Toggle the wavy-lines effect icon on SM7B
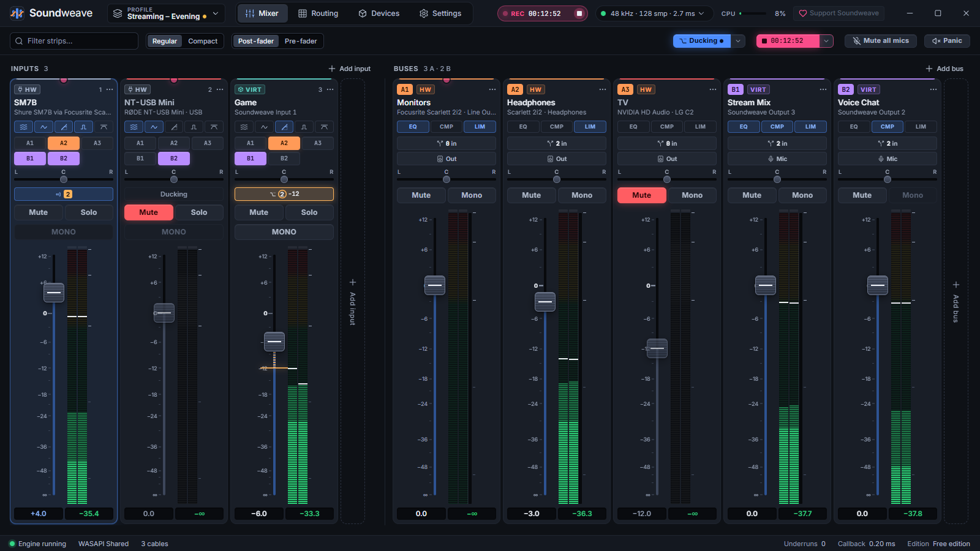 tap(23, 127)
